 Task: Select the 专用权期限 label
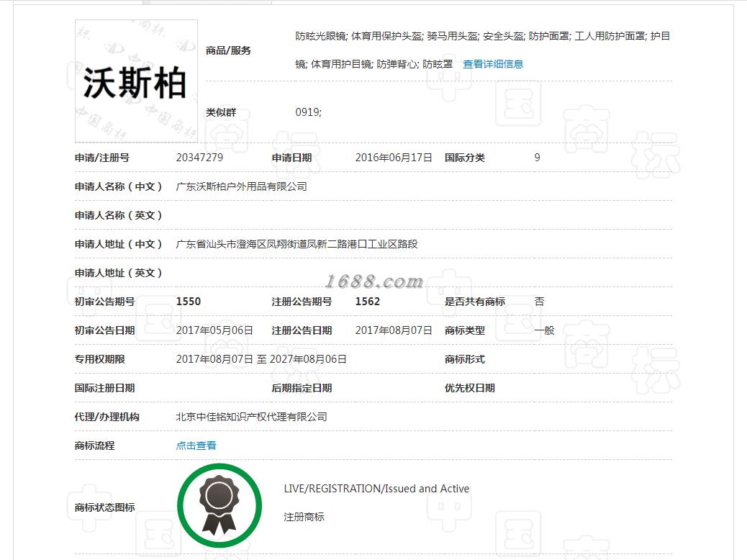pos(99,359)
